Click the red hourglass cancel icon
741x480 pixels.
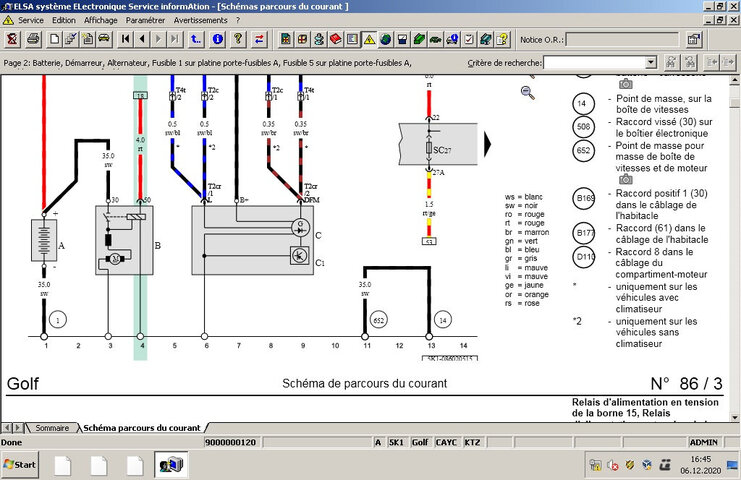tap(12, 39)
